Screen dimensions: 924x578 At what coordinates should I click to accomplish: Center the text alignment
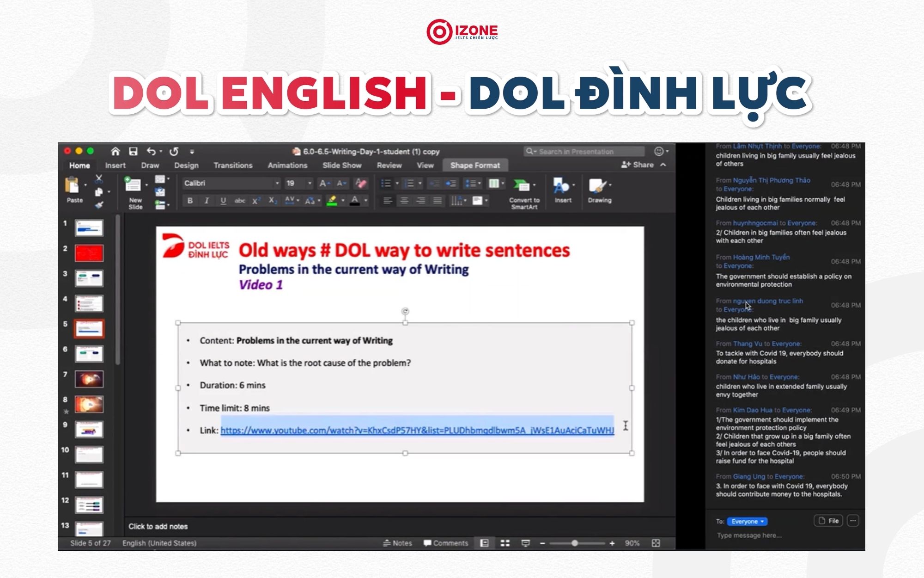click(404, 200)
